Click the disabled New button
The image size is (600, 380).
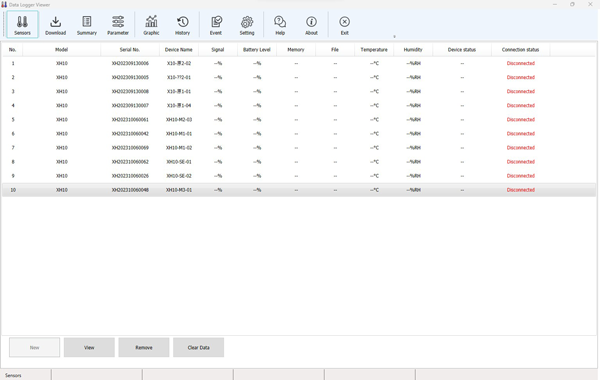click(34, 347)
